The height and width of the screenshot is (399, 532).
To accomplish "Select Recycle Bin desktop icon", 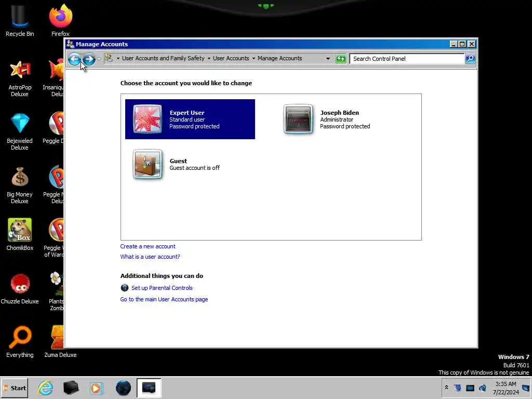I will 20,20.
